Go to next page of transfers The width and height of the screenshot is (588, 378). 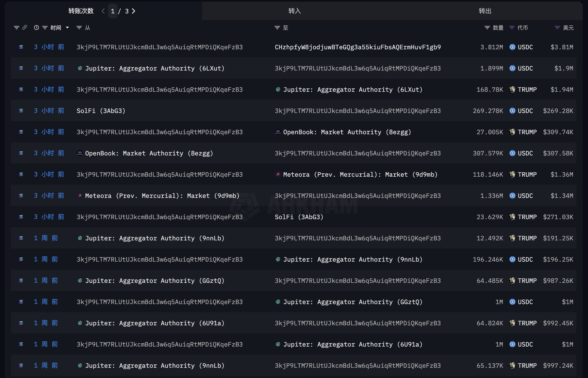[133, 11]
